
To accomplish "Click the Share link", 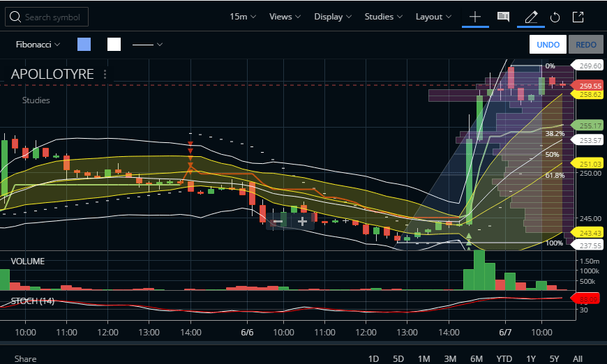I will 26,359.
